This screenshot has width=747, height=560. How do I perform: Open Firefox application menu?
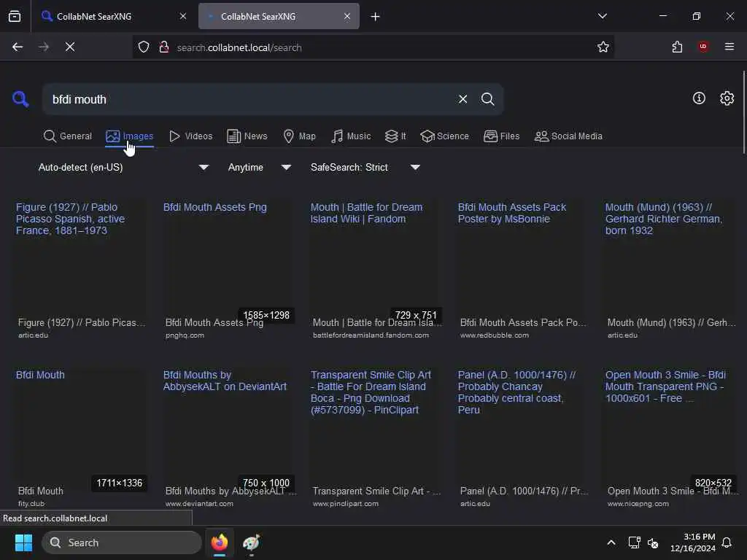[x=729, y=47]
